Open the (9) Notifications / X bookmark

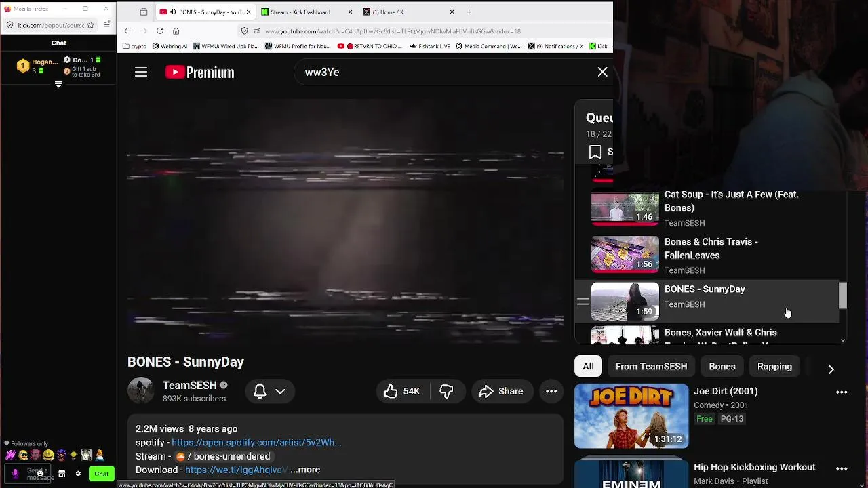coord(555,46)
